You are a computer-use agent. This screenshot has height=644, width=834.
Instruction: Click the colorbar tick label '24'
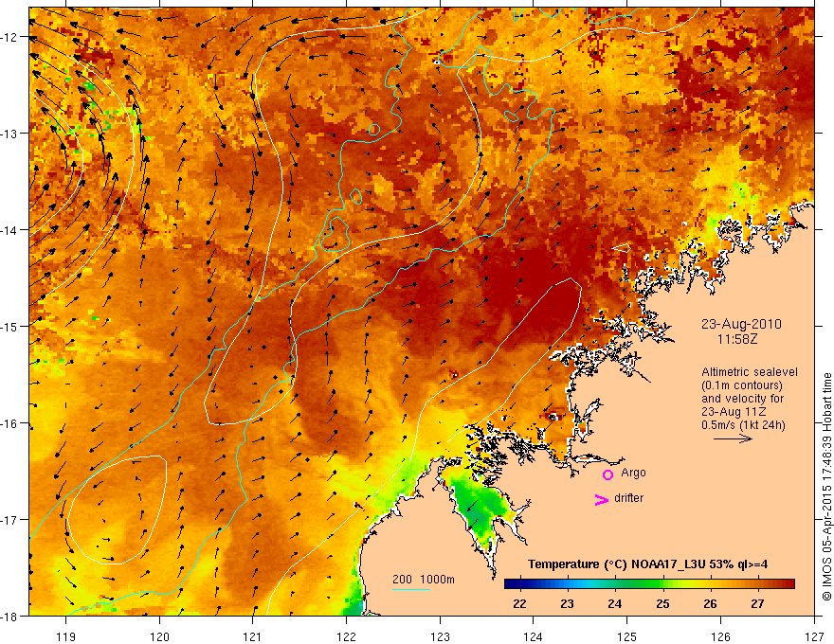pos(615,603)
